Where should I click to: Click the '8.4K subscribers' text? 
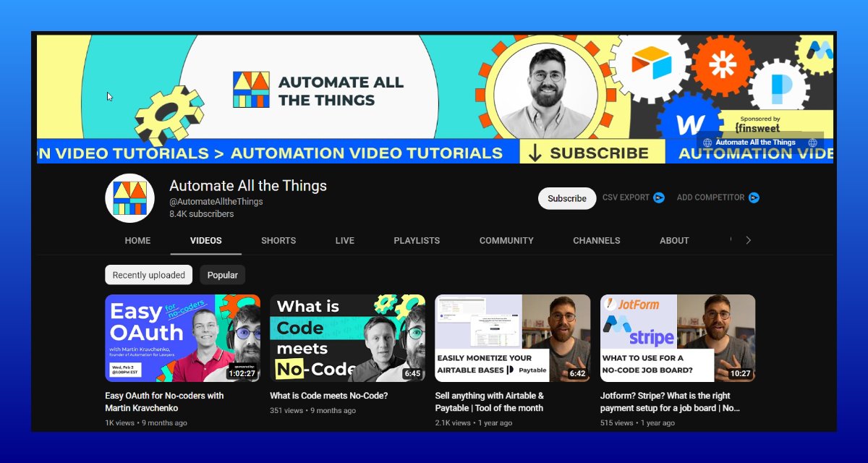202,214
